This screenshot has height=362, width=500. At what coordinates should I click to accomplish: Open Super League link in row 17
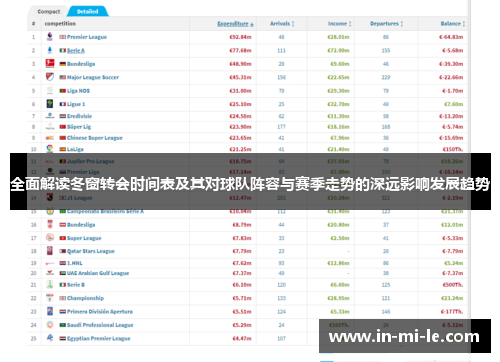tap(84, 238)
